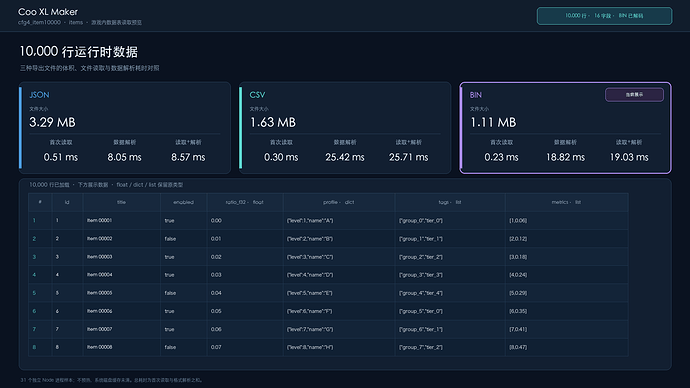690x388 pixels.
Task: Click the top-right status pill showing 10,000 行
Action: pyautogui.click(x=604, y=16)
